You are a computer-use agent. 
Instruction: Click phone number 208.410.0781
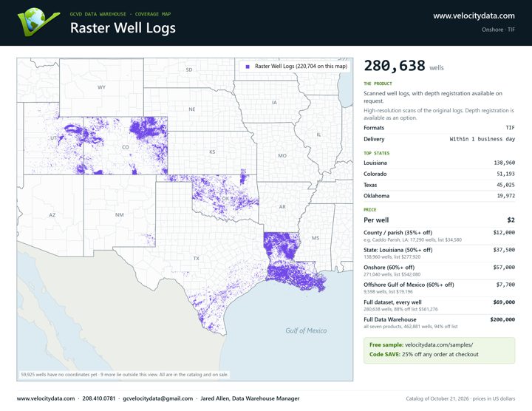99,398
